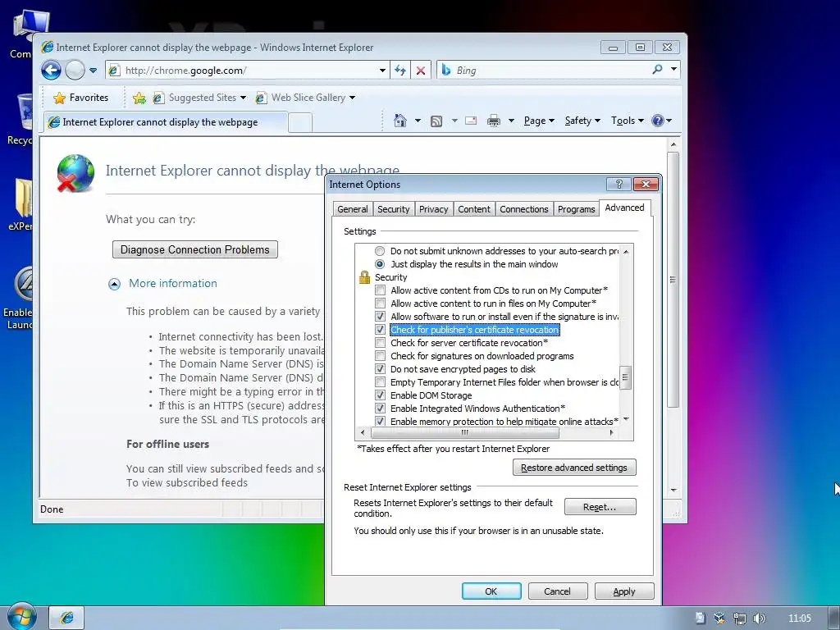Viewport: 840px width, 630px height.
Task: Click Add to Favorites Bar star icon
Action: tap(139, 98)
